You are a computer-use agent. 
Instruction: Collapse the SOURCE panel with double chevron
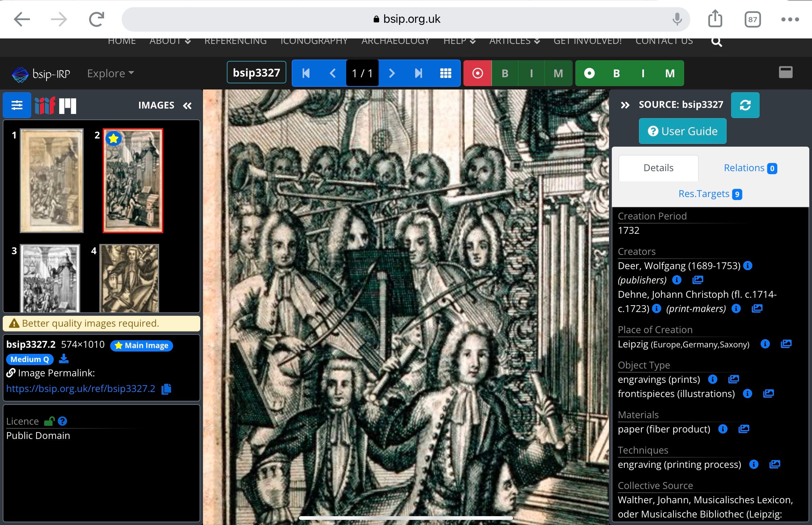[x=625, y=105]
